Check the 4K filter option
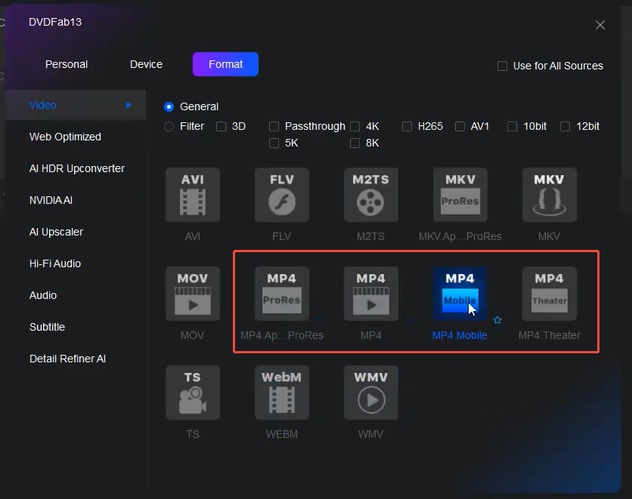Viewport: 632px width, 499px height. [355, 127]
